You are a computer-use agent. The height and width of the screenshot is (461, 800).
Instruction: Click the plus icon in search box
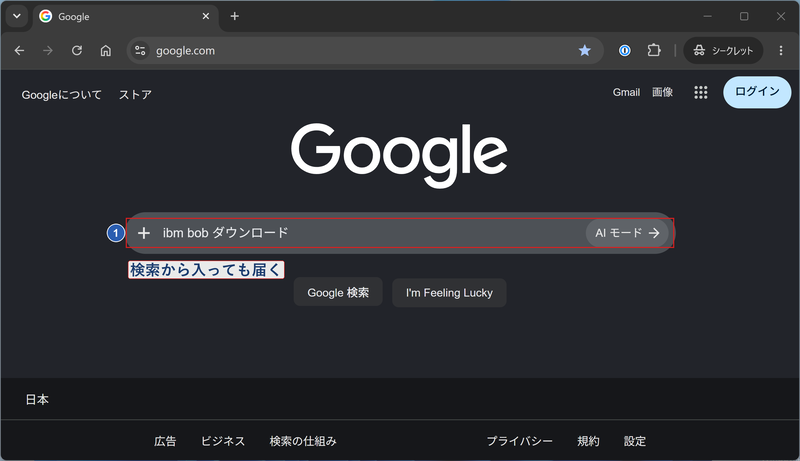[x=144, y=233]
